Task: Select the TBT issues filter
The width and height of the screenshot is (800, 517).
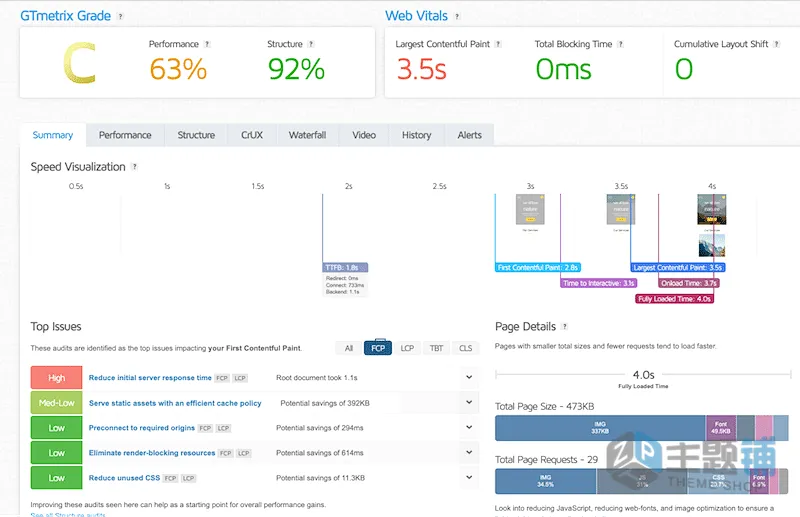Action: (436, 348)
